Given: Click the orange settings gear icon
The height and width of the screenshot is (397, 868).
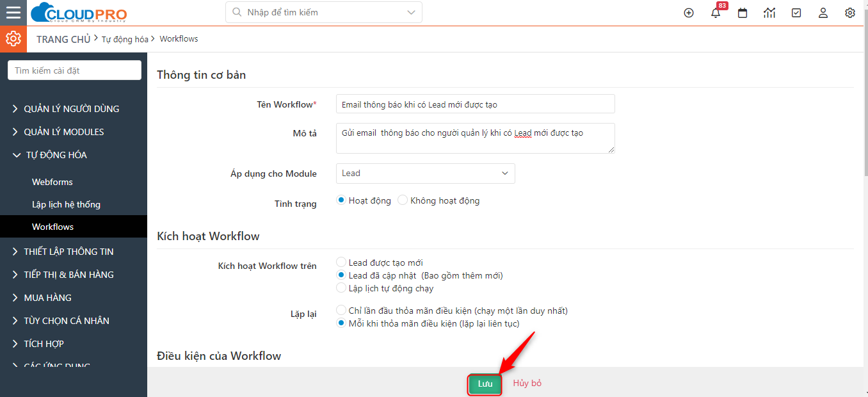Looking at the screenshot, I should [x=13, y=39].
